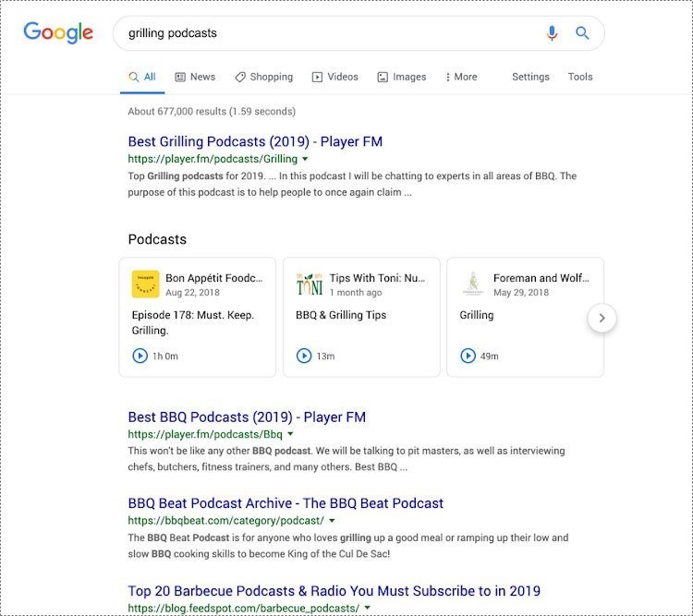
Task: Show next podcasts with carousel arrow
Action: [602, 318]
